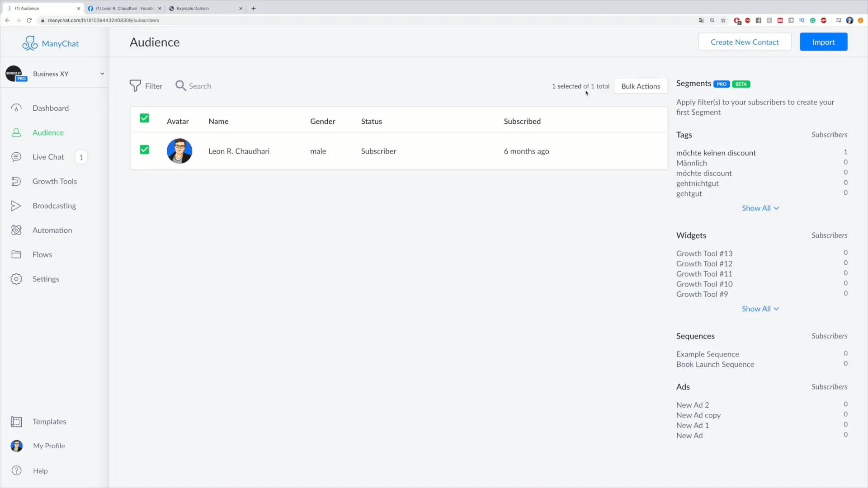The height and width of the screenshot is (488, 868).
Task: Select widget Growth Tool #13
Action: point(704,253)
